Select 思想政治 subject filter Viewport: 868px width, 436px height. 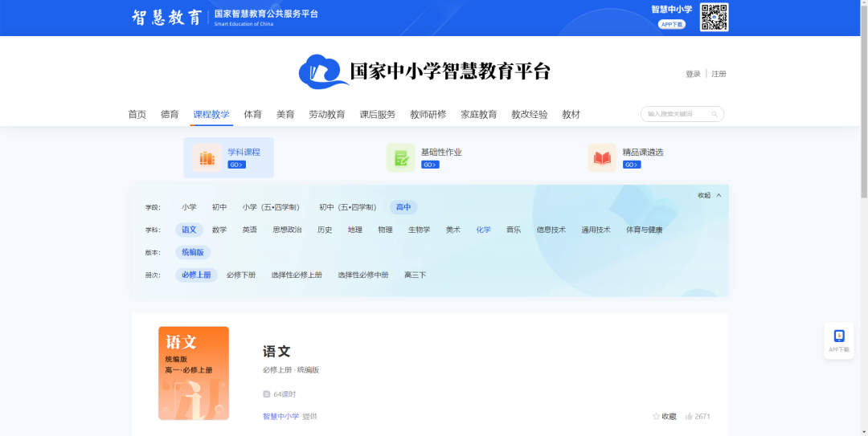click(287, 230)
